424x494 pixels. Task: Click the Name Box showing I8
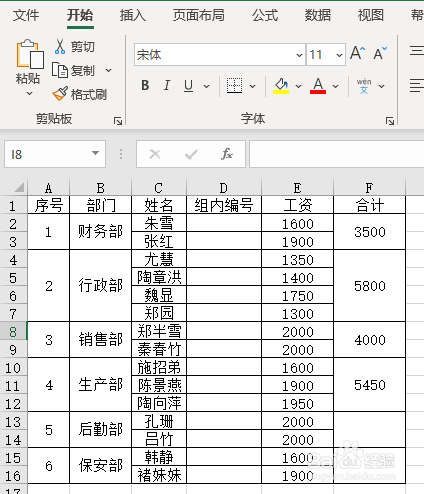point(48,154)
